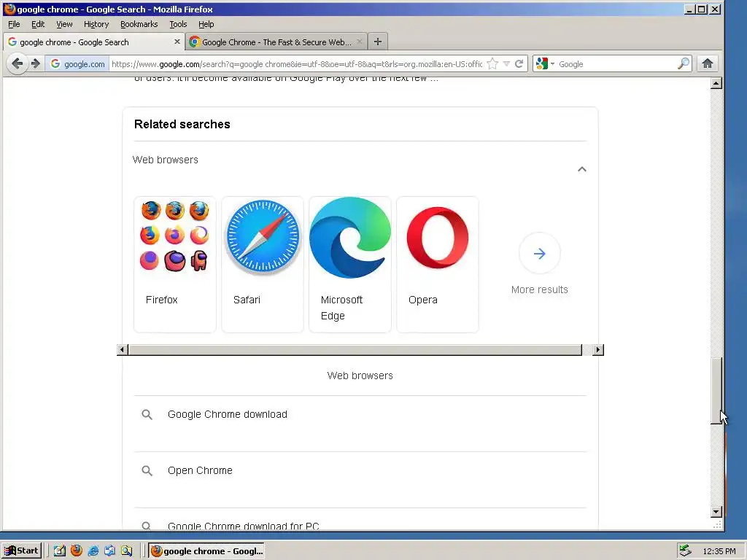Open the Safari compass thumbnail
Screen dimensions: 747x560
tap(263, 237)
